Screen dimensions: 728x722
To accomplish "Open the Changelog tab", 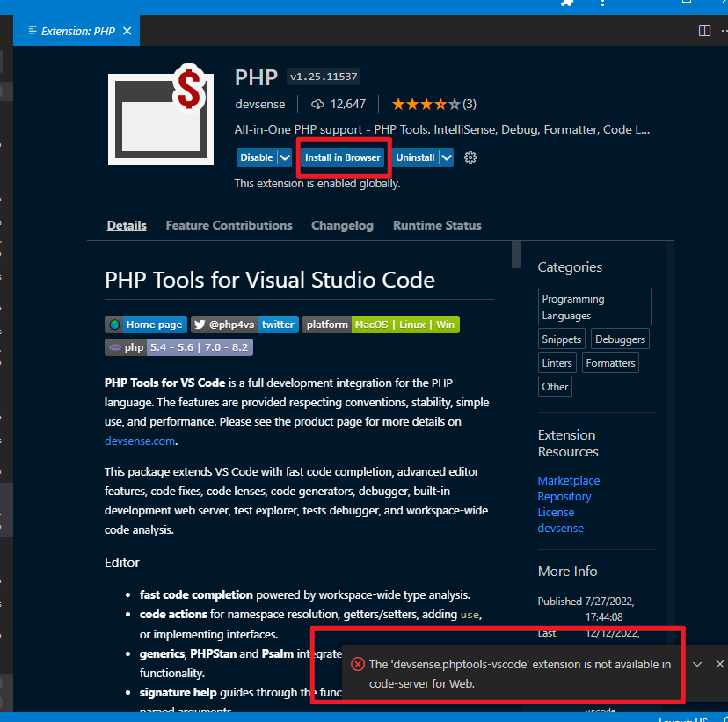I will click(342, 225).
